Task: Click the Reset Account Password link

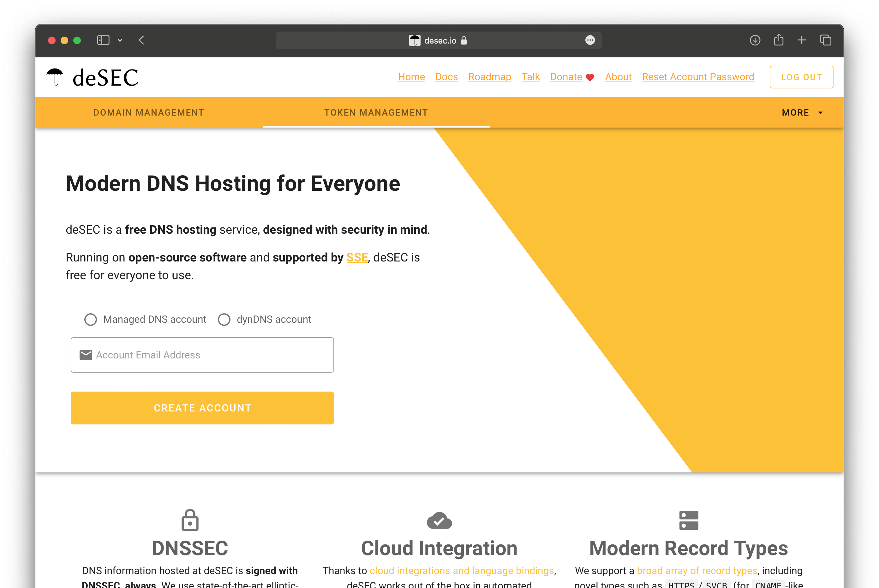Action: 698,77
